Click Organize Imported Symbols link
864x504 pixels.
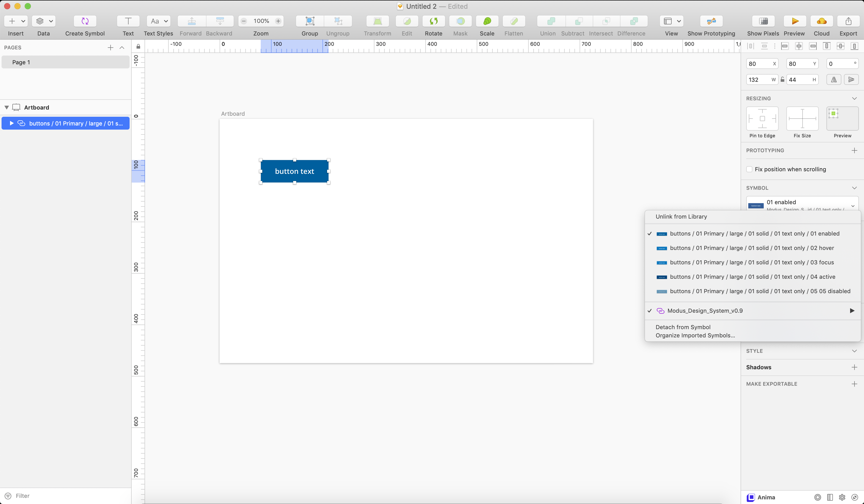pos(695,335)
